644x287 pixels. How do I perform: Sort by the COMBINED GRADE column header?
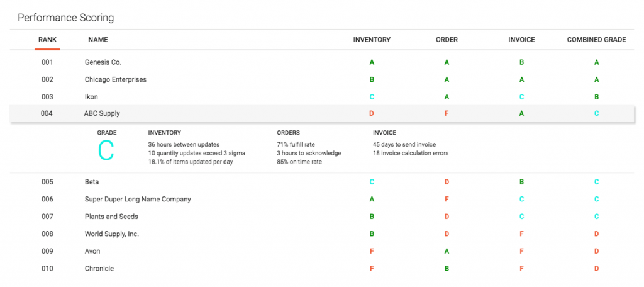coord(596,40)
